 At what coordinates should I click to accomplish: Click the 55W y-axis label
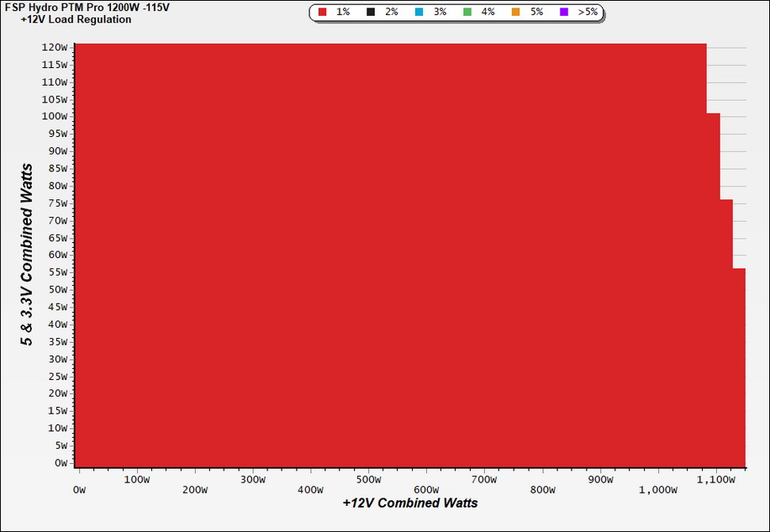click(x=57, y=272)
